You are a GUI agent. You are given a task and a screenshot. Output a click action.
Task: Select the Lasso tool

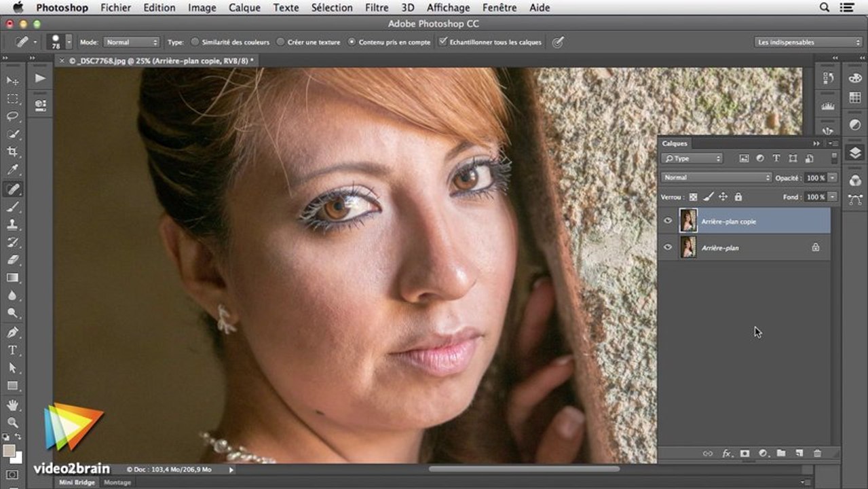(x=13, y=116)
